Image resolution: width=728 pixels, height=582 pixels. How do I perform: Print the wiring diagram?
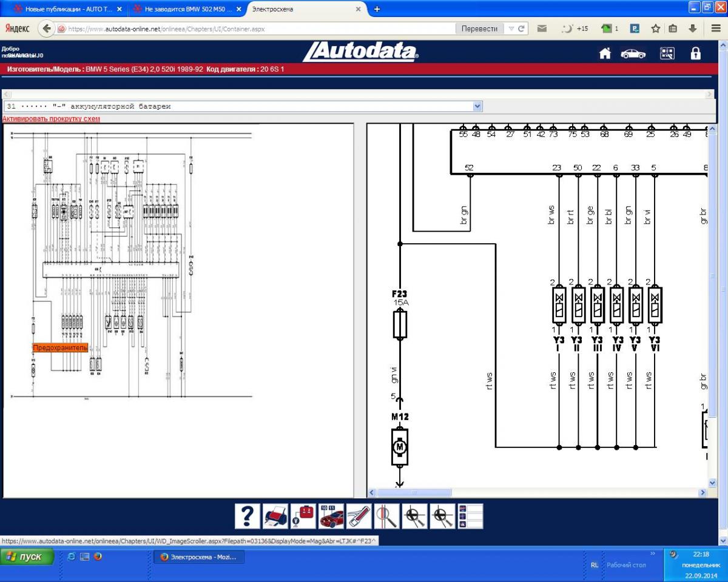point(275,516)
